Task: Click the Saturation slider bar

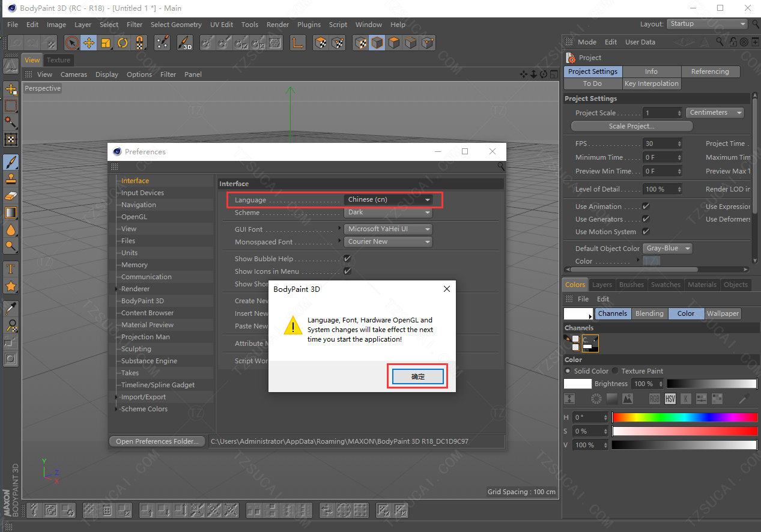Action: tap(685, 431)
